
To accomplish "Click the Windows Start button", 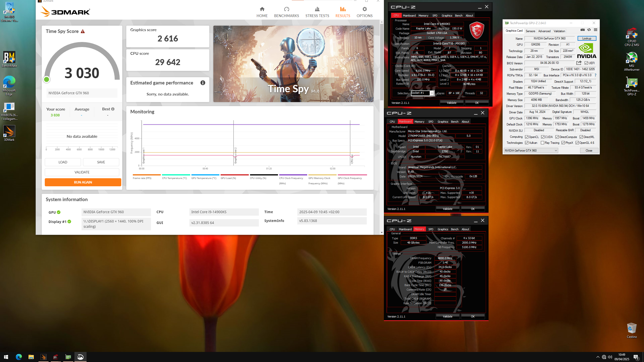I will pos(6,357).
